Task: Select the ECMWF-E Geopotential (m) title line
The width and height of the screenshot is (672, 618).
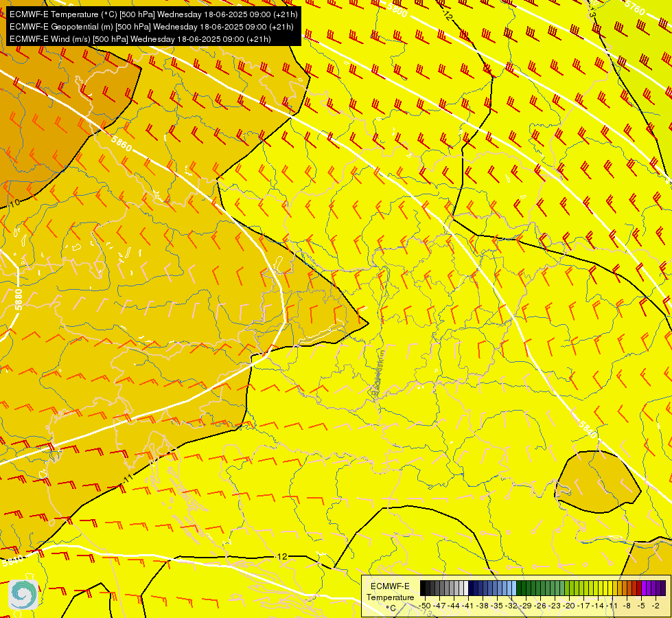Action: point(151,27)
